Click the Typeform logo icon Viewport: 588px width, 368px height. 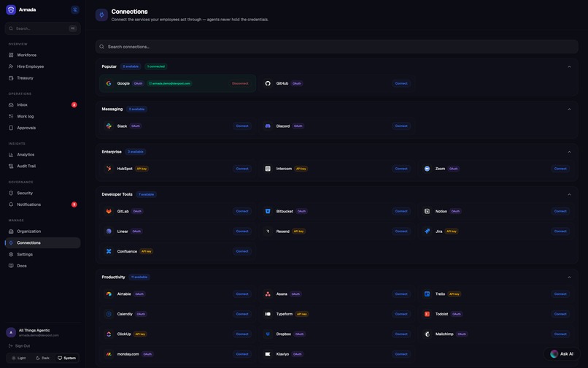coord(268,314)
